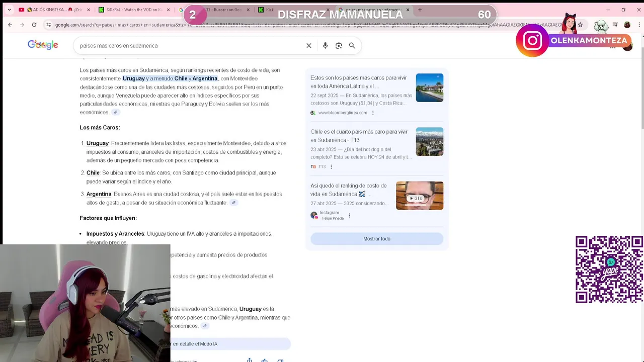Open options menu for bloomberglinea.com result
Image resolution: width=644 pixels, height=362 pixels.
[373, 113]
